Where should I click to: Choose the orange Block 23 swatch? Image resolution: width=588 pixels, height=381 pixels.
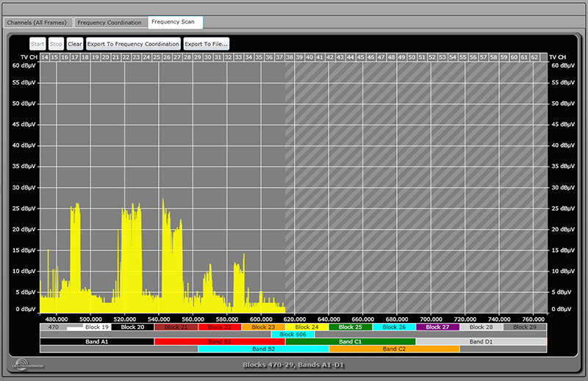click(263, 327)
